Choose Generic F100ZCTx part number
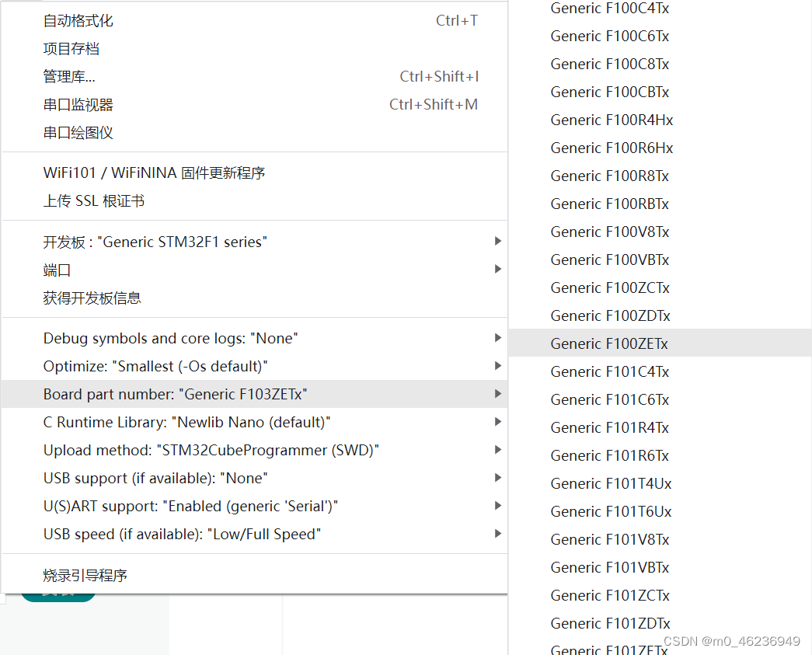Viewport: 812px width, 655px height. [660, 288]
